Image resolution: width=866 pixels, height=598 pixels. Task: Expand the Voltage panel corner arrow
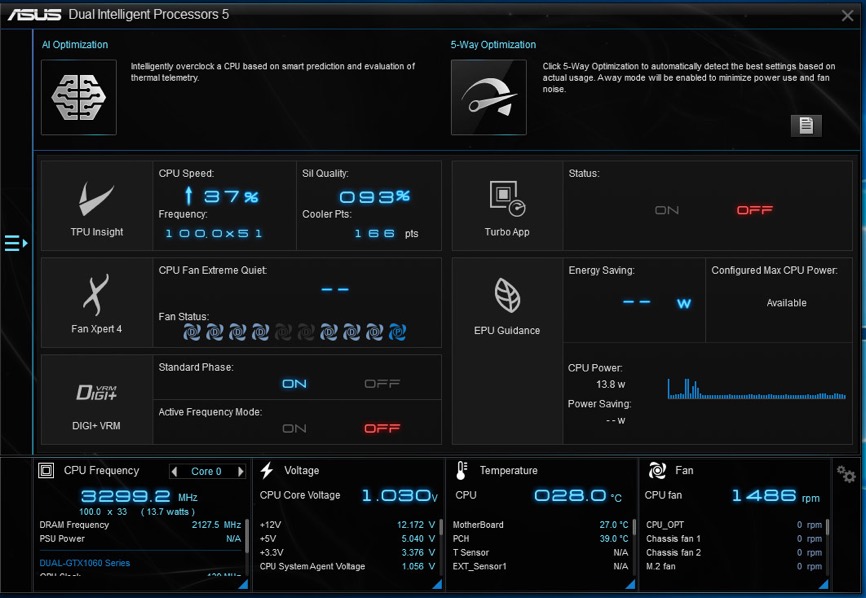click(x=437, y=584)
